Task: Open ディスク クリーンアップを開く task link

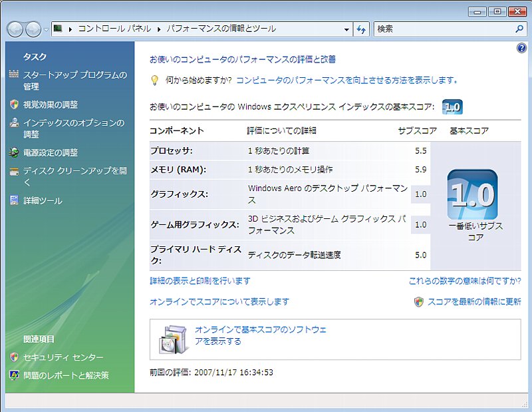Action: click(x=74, y=171)
